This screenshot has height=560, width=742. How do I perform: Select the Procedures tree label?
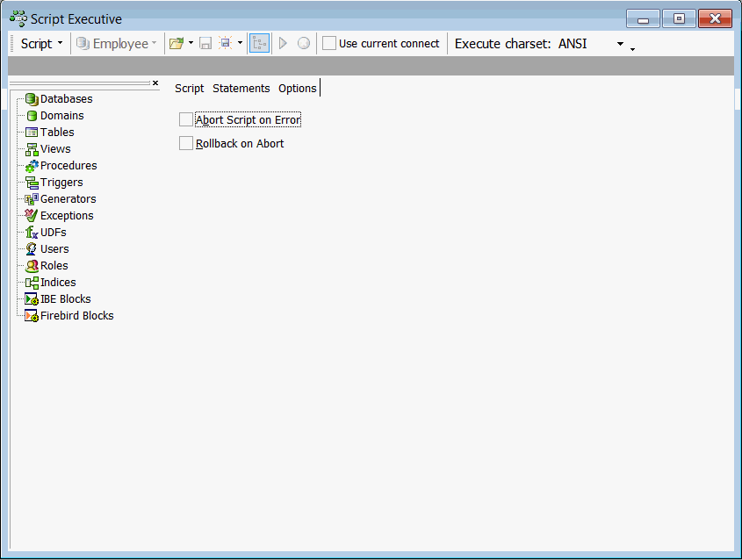[68, 166]
